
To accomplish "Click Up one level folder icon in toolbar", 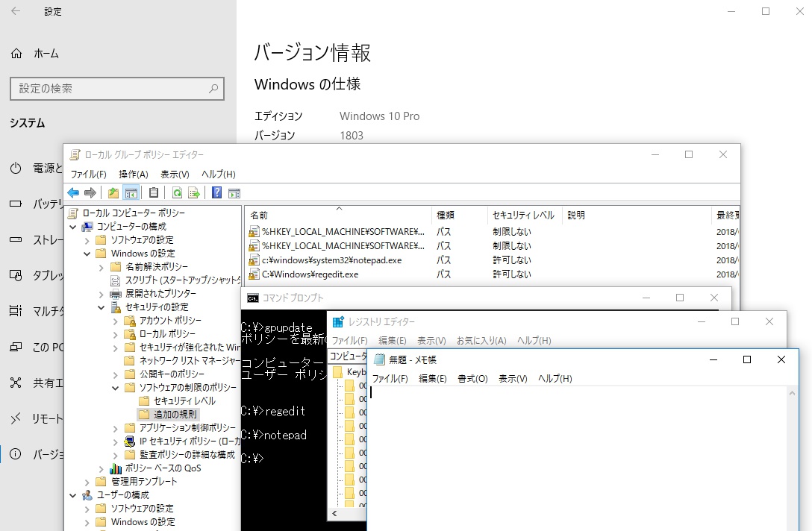I will click(113, 193).
